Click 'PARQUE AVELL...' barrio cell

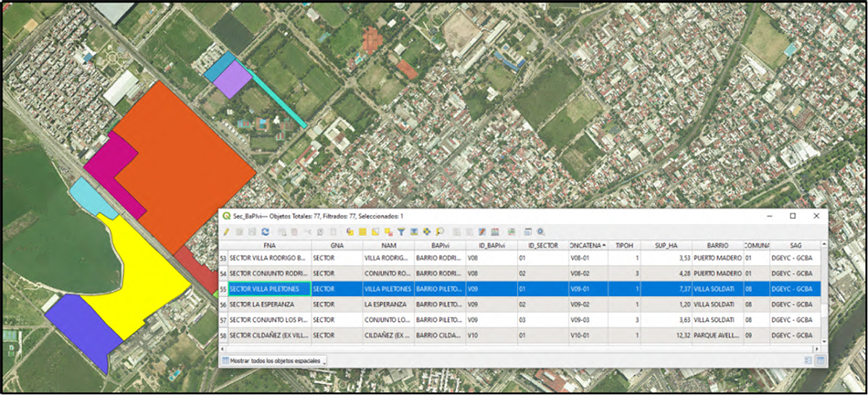(x=717, y=336)
